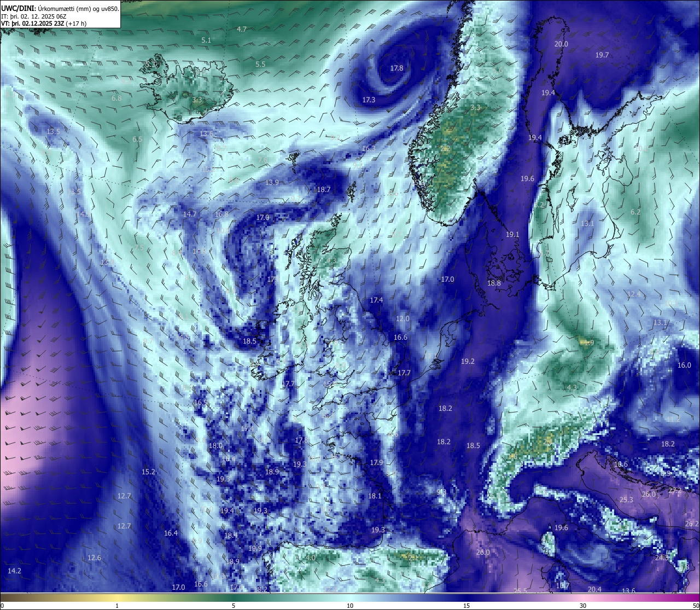Screen dimensions: 700x610
Task: Click the 15.2 value label
Action: coord(148,472)
